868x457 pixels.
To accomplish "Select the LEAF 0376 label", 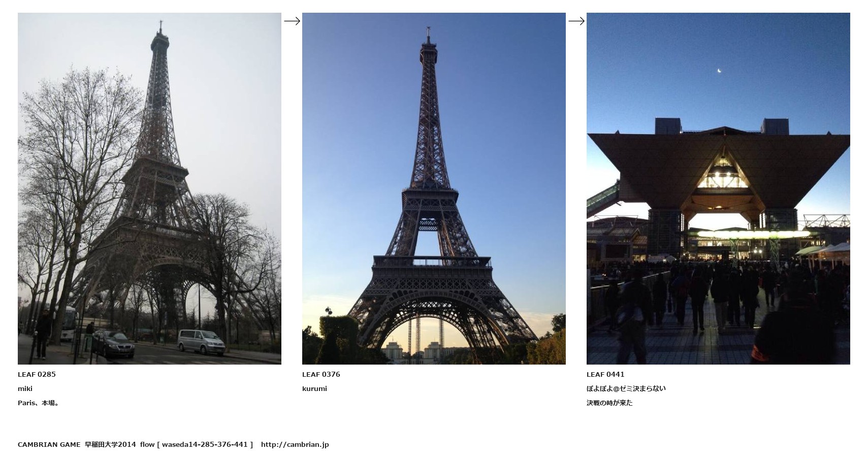I will [321, 374].
